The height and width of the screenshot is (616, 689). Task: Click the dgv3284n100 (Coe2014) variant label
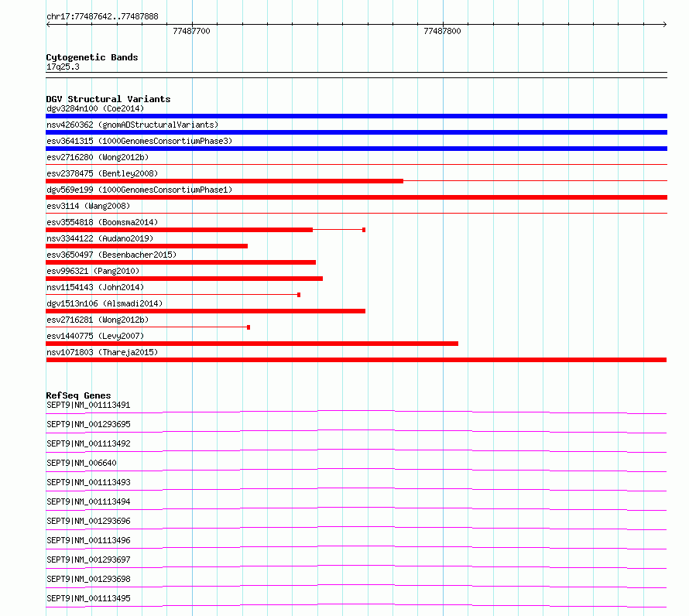pos(95,108)
